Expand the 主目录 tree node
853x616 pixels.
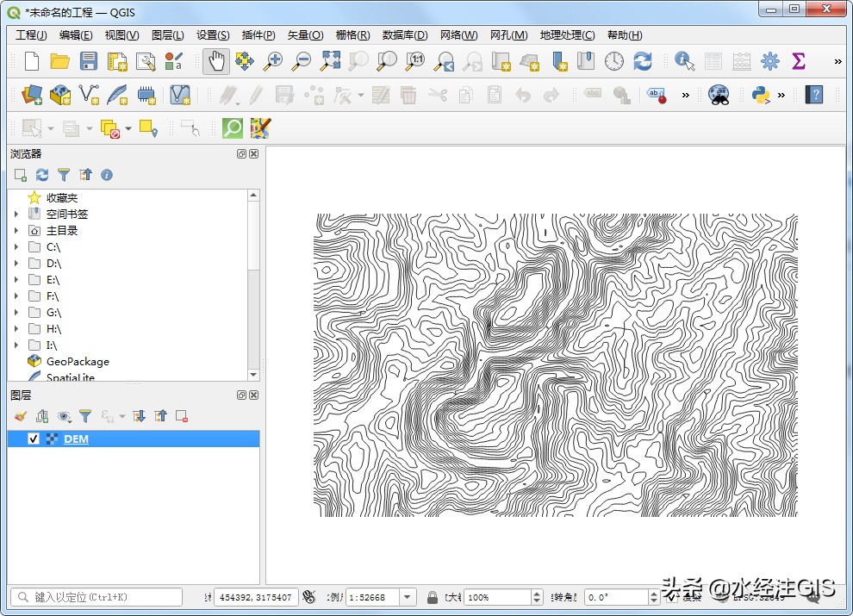16,230
